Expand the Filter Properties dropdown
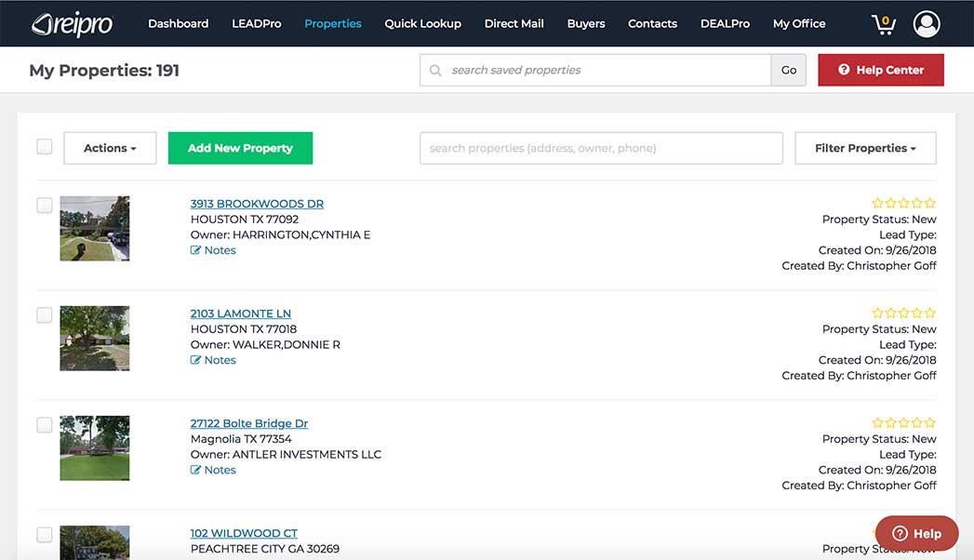974x560 pixels. click(x=864, y=147)
